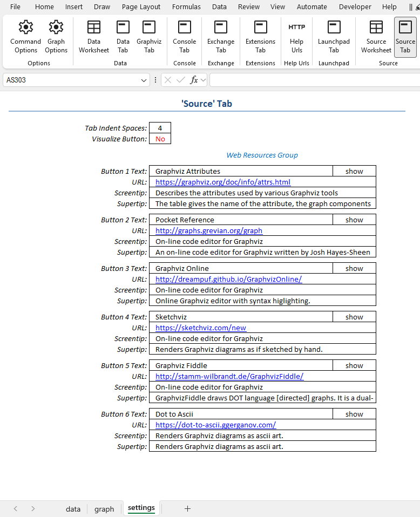Open the File menu
420x517 pixels.
(x=15, y=6)
